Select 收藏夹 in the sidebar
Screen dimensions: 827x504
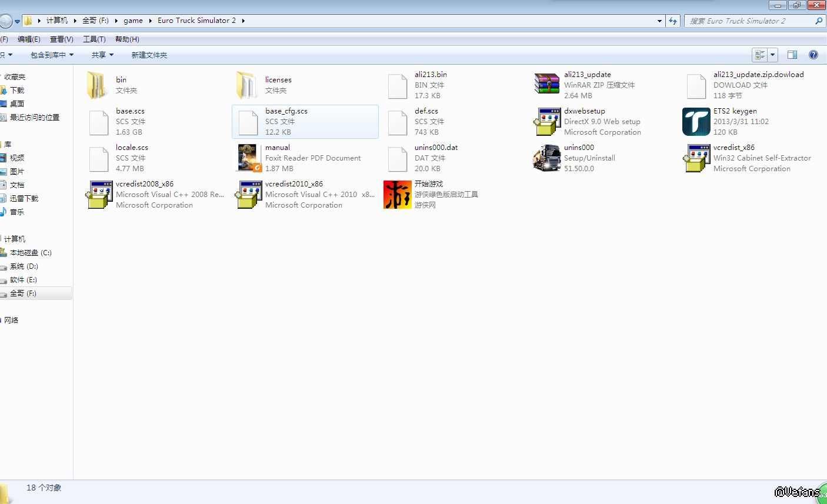point(15,77)
